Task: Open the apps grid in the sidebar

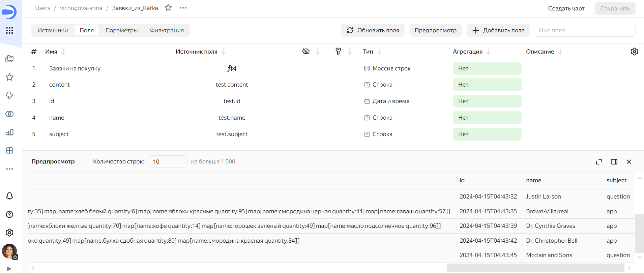Action: pos(9,30)
